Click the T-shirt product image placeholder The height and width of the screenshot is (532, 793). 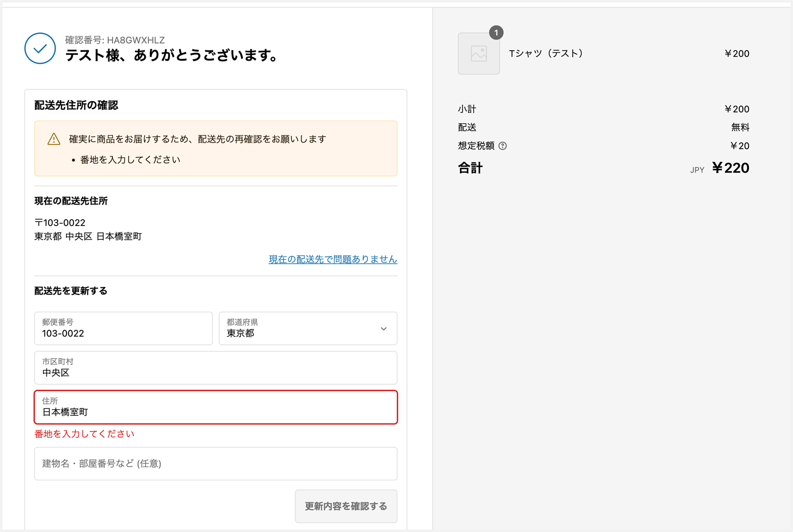tap(479, 53)
